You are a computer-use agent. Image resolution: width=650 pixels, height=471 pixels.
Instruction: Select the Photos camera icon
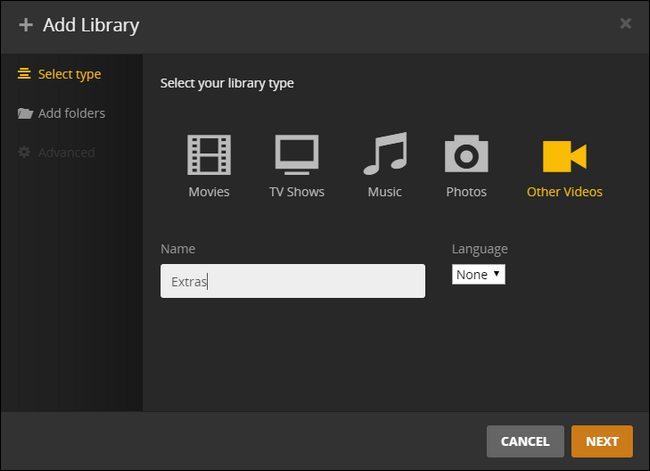coord(466,155)
